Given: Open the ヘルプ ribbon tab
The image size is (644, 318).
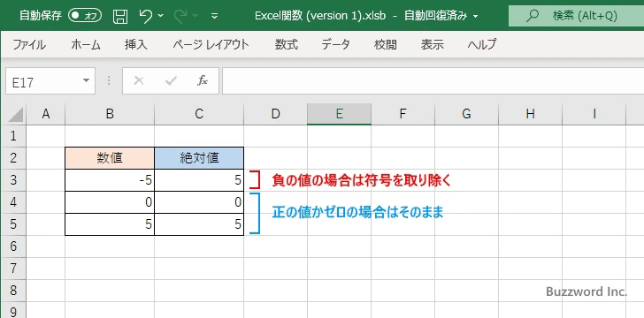Looking at the screenshot, I should (482, 44).
